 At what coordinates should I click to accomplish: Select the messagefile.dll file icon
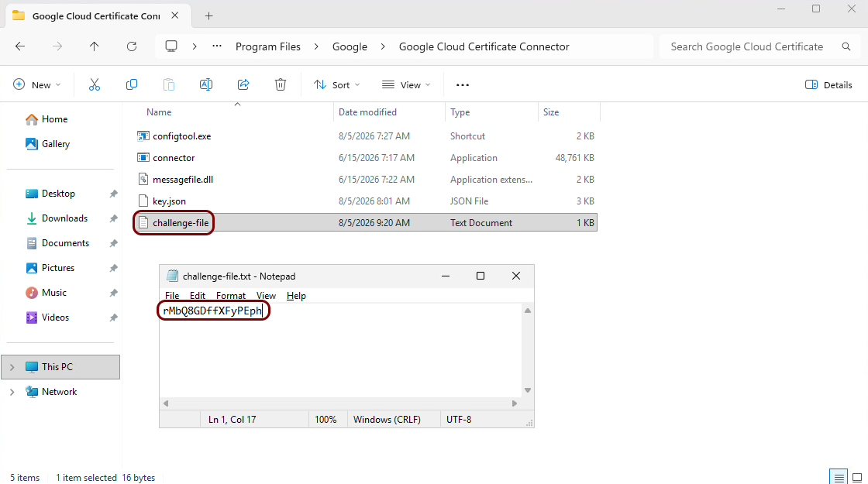(x=143, y=179)
